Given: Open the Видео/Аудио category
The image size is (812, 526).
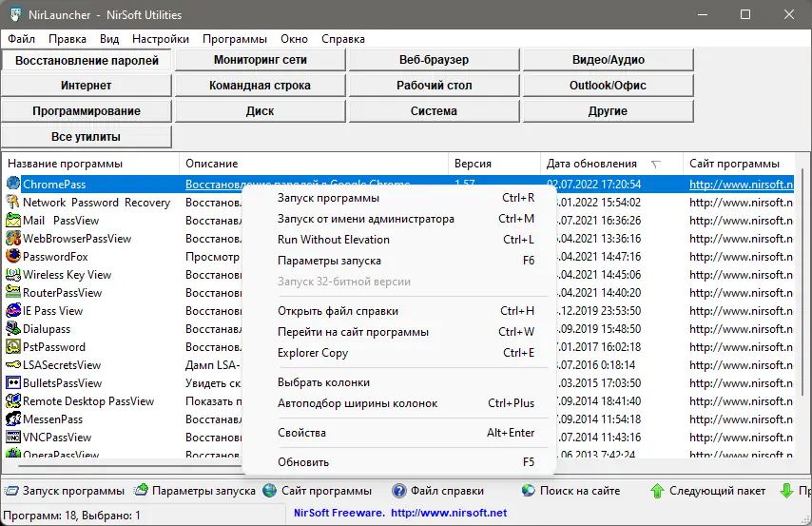Looking at the screenshot, I should pos(608,60).
